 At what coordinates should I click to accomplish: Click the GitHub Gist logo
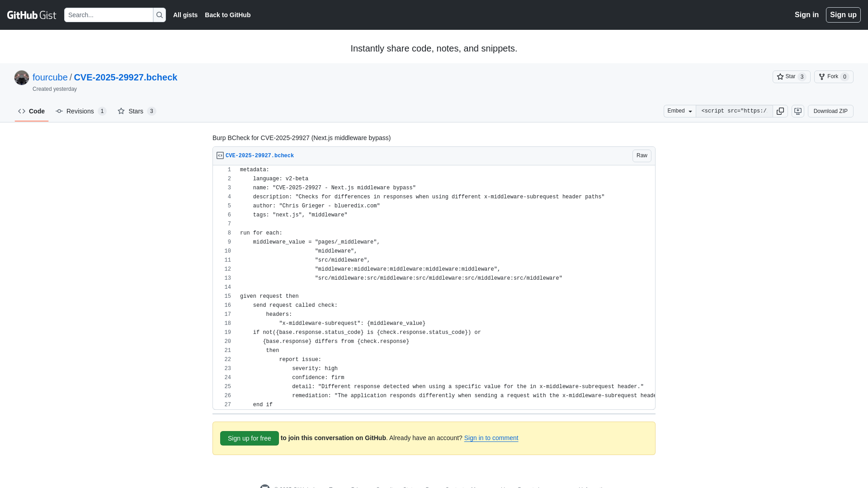coord(32,15)
